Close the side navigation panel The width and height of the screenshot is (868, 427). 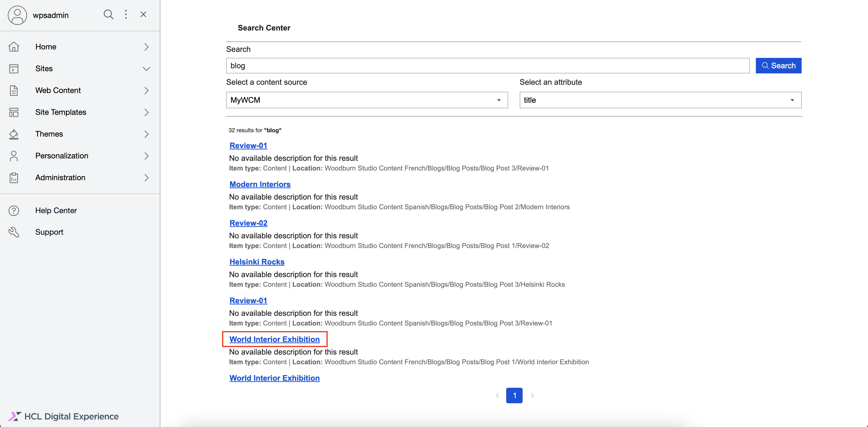point(143,15)
